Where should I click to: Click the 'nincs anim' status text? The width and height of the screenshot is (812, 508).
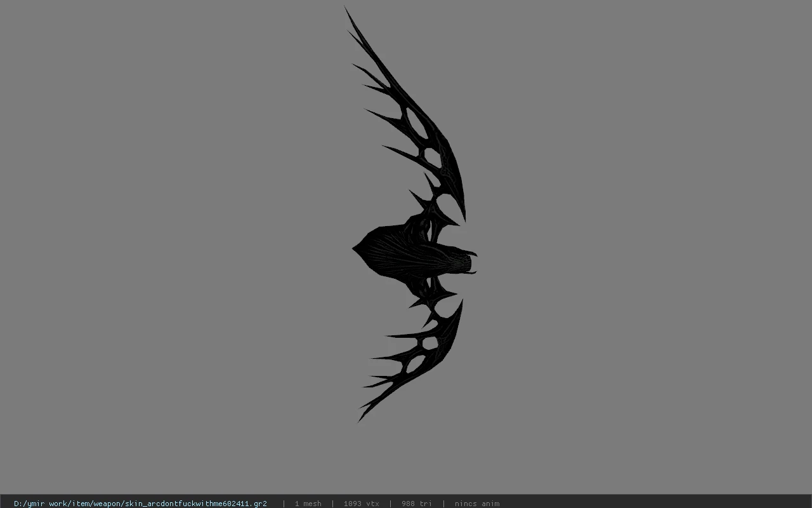[x=477, y=504]
